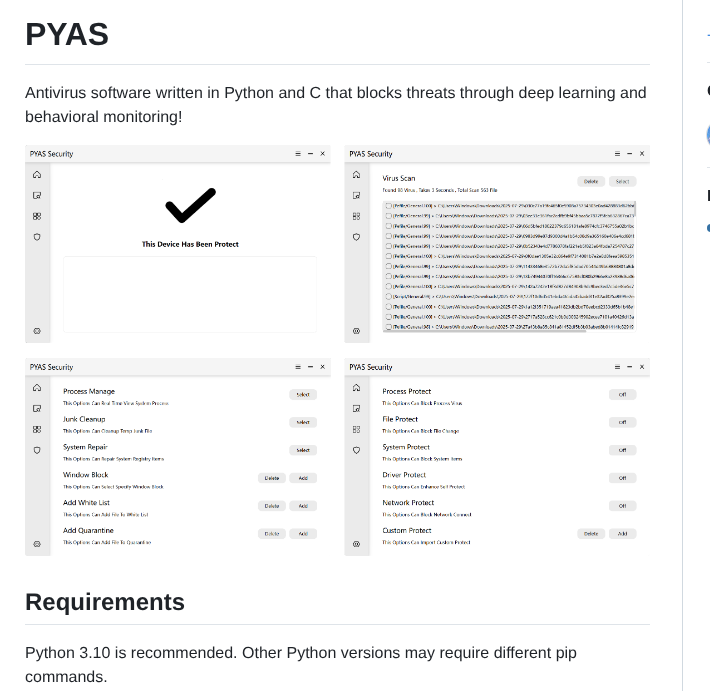
Task: Click the shield icon beside the big checkmark
Action: coord(36,237)
